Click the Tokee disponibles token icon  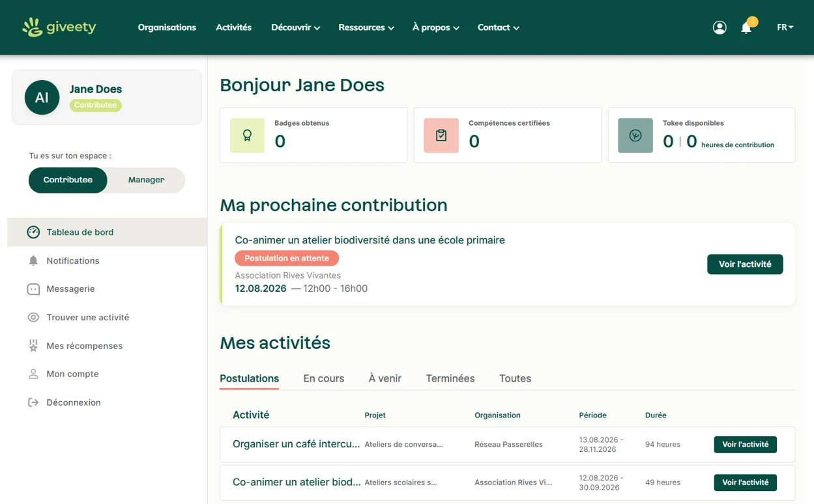pos(635,135)
